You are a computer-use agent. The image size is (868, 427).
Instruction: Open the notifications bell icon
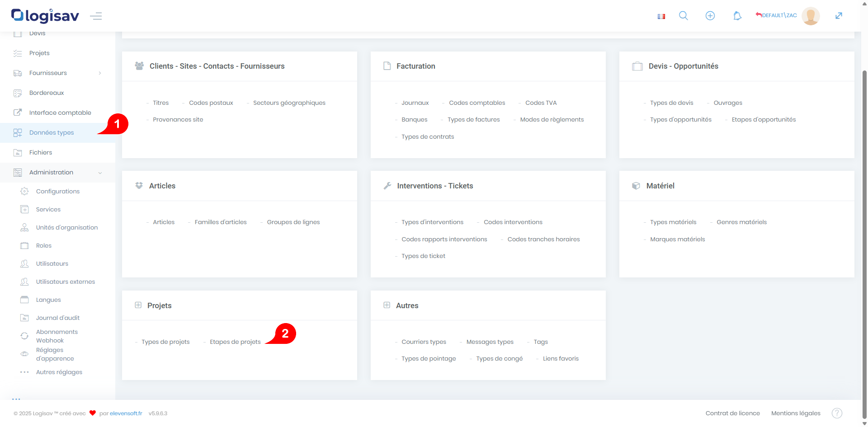[737, 16]
